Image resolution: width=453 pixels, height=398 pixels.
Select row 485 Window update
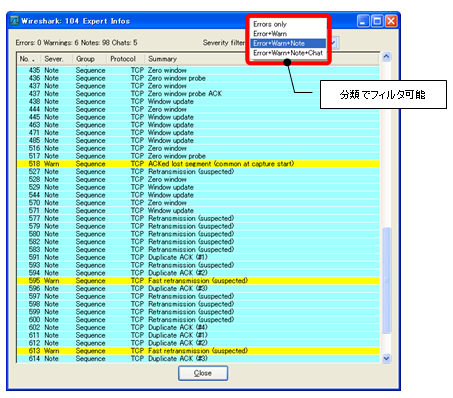point(198,140)
